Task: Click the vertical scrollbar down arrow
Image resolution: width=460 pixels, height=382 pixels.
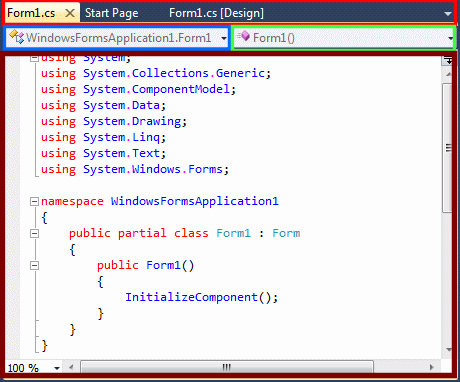Action: click(x=449, y=349)
